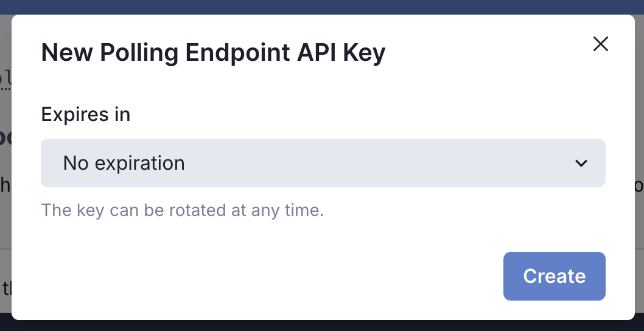Open the Expires in dropdown
The width and height of the screenshot is (644, 331).
point(323,163)
